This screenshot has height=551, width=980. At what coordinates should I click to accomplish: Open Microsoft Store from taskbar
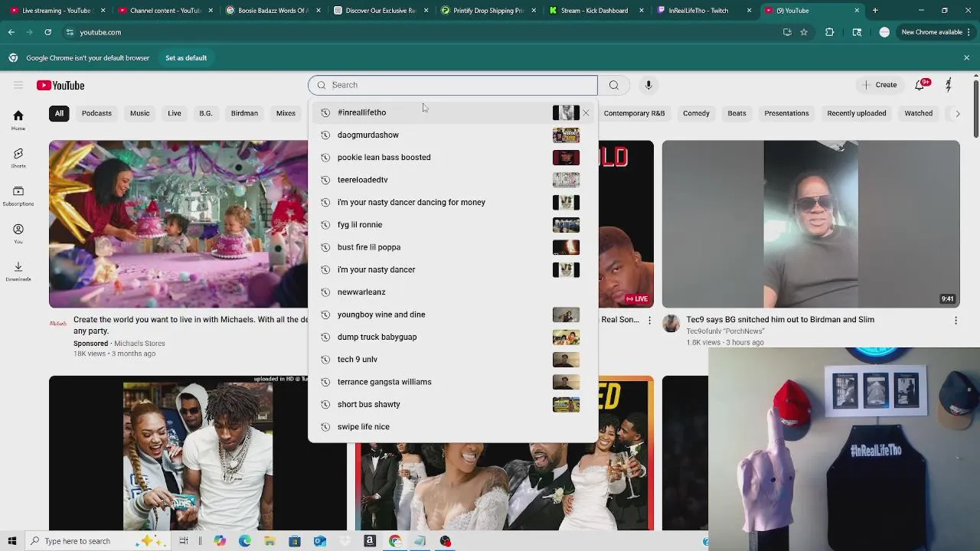pyautogui.click(x=295, y=541)
